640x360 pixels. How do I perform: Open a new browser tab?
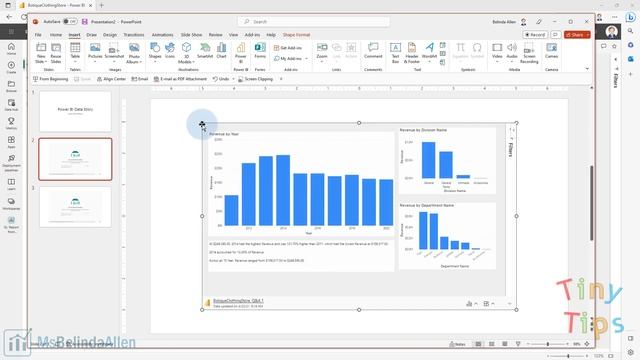pyautogui.click(x=102, y=5)
